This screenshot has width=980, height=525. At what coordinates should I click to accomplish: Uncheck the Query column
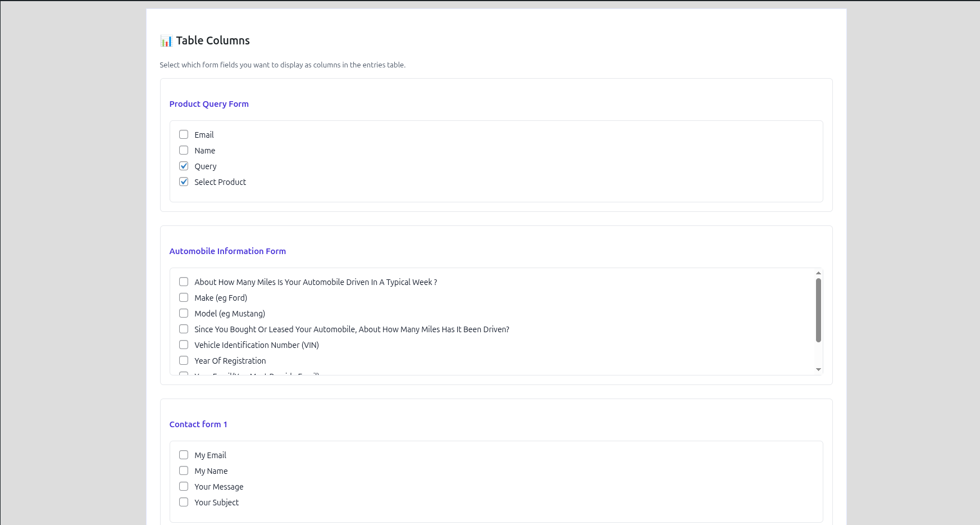pos(184,166)
